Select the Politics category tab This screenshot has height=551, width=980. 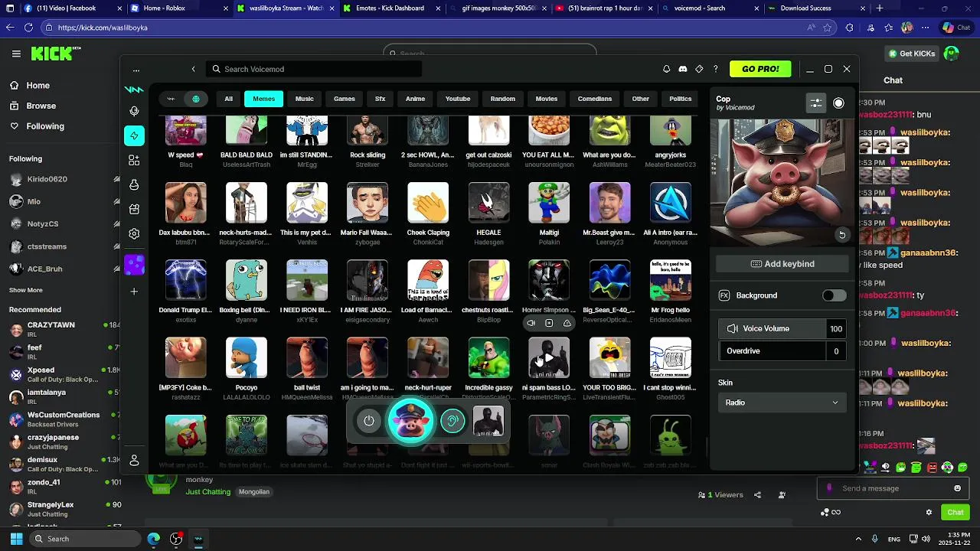[680, 99]
